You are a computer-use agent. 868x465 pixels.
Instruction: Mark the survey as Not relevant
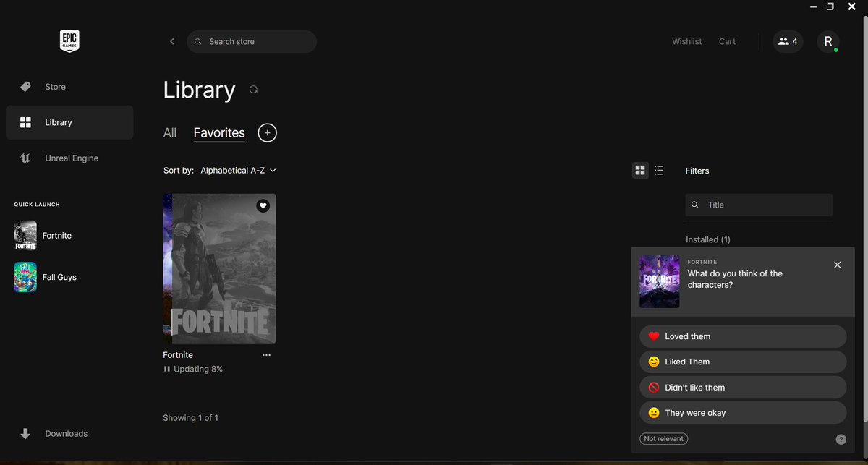click(664, 439)
